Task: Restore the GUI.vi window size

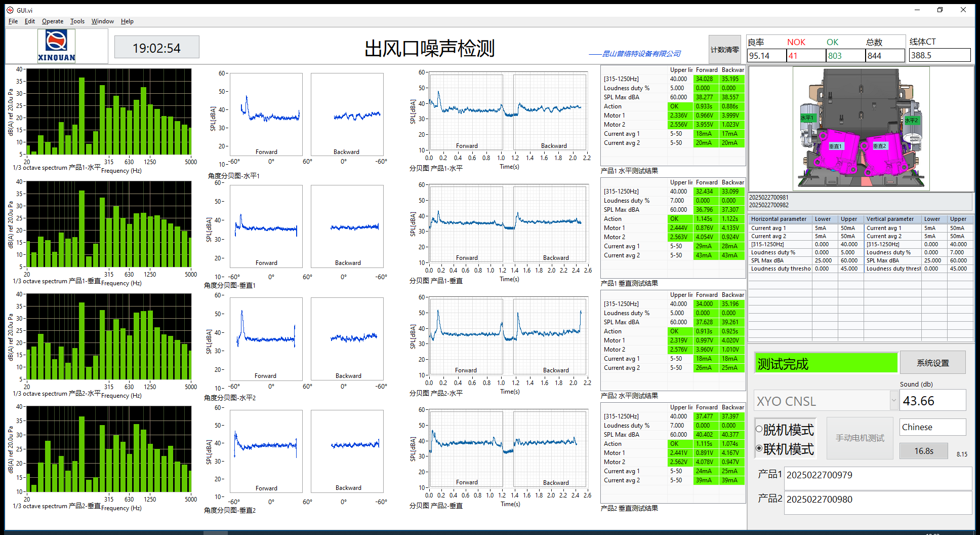Action: coord(940,10)
